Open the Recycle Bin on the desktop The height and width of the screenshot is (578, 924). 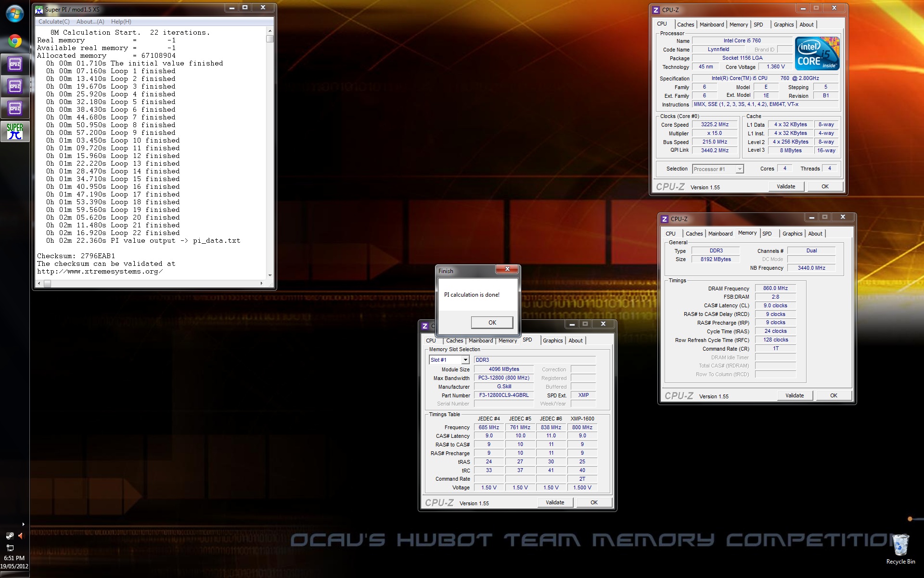(x=900, y=549)
